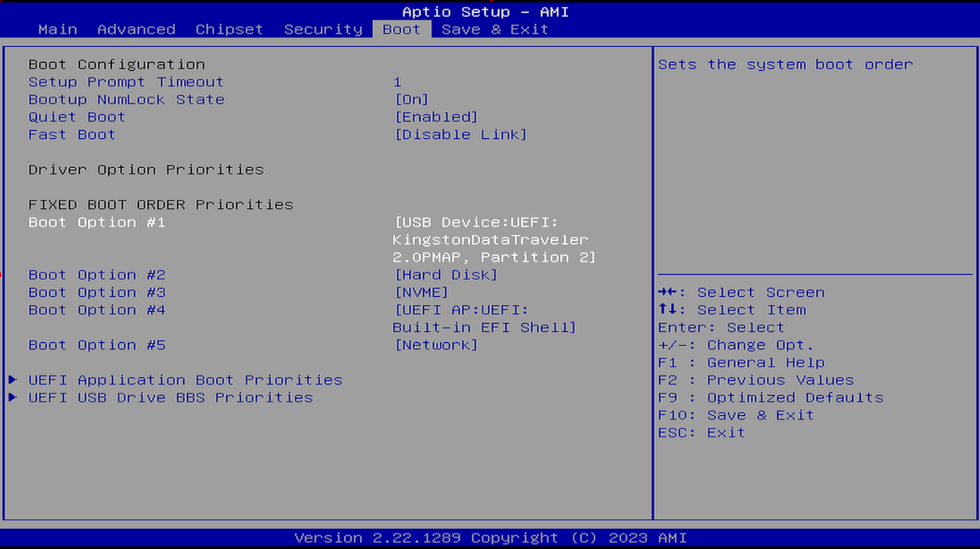Click the UEFI Application Boot Priorities submenu
The height and width of the screenshot is (549, 980).
tap(185, 380)
